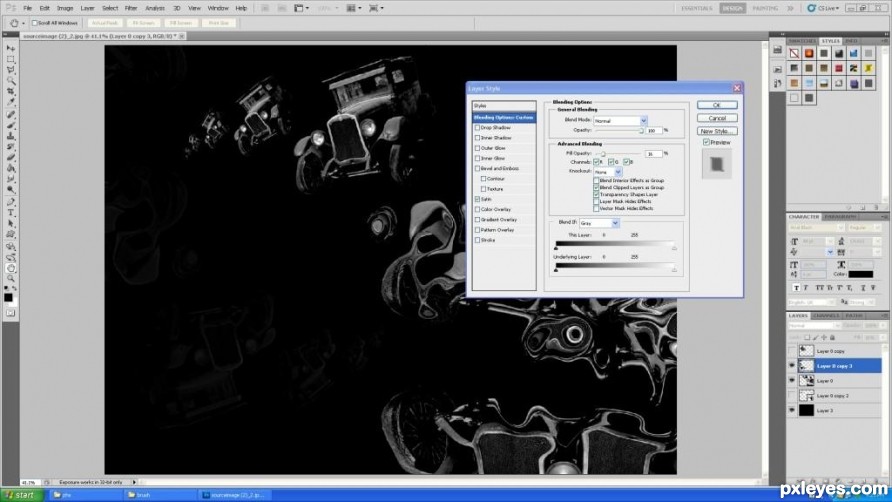Uncheck the Satin effect checkbox
Viewport: 892px width, 502px height.
pos(477,200)
